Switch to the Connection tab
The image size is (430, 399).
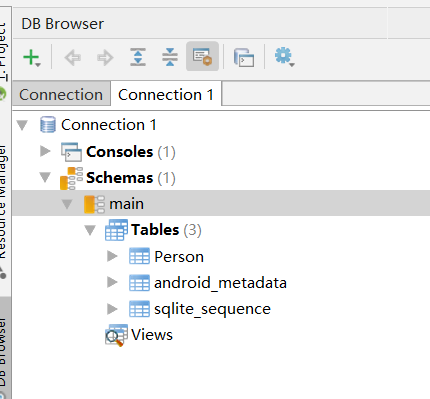(x=61, y=95)
